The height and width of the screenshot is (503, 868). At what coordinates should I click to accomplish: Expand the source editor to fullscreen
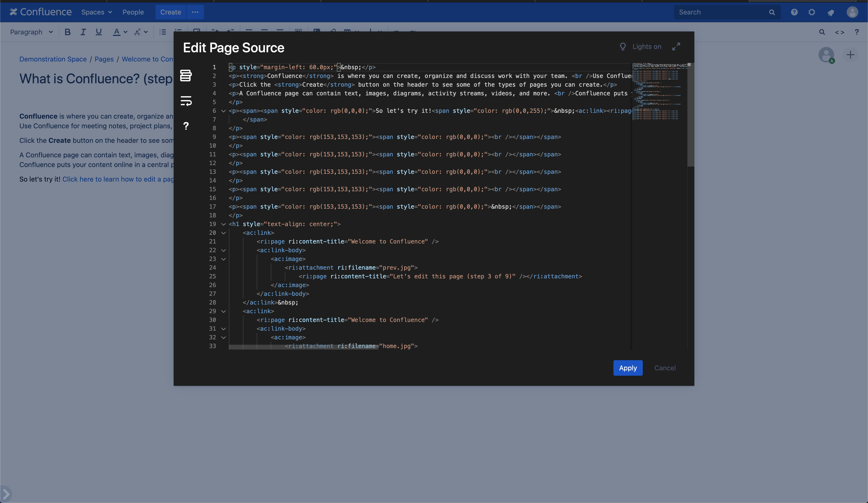click(x=676, y=46)
